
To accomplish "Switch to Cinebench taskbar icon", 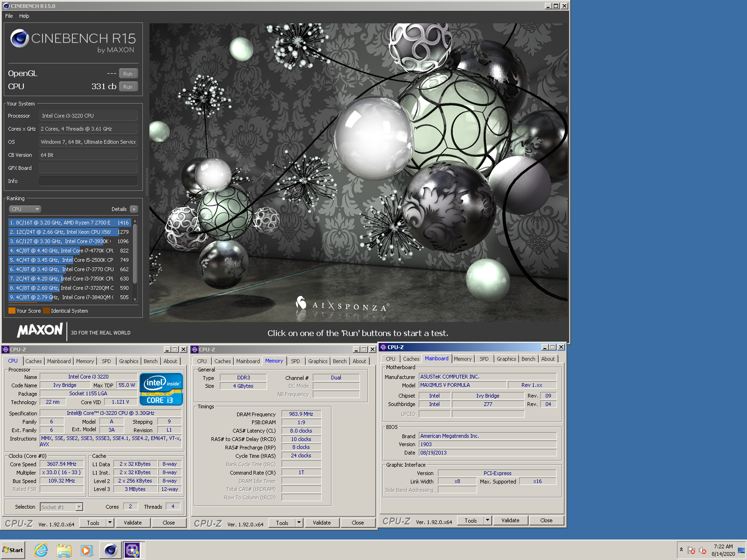I will point(111,550).
